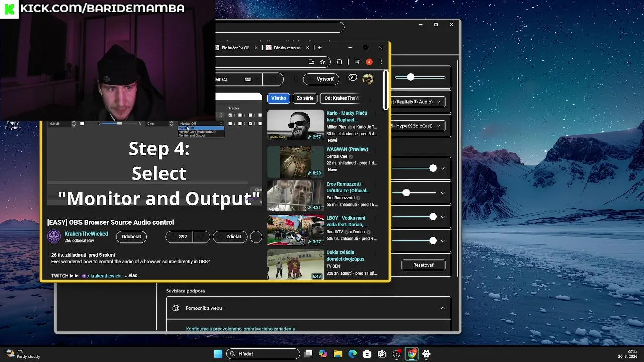Open 'Central Cee' channel name
This screenshot has width=644, height=362.
337,156
